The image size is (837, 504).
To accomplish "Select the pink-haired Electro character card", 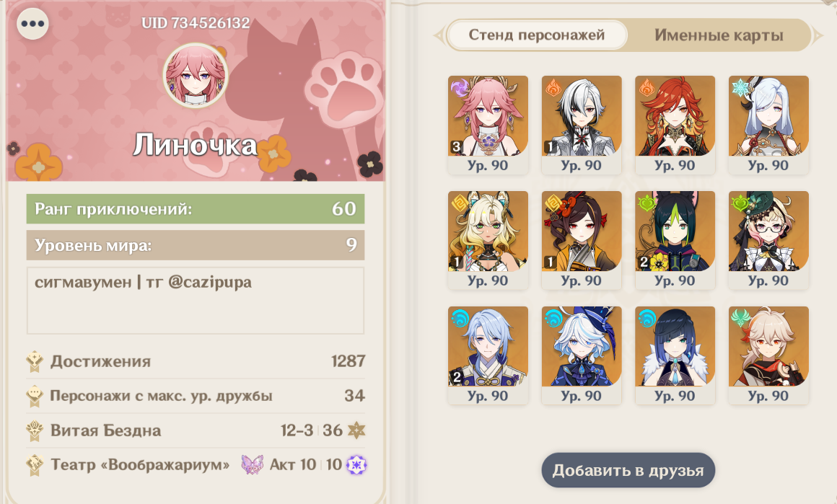I will click(488, 125).
